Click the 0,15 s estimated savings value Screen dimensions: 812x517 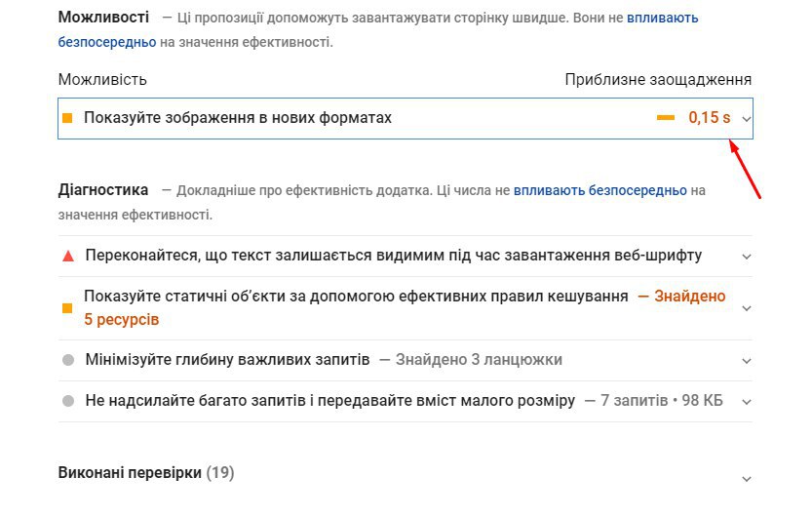(709, 118)
